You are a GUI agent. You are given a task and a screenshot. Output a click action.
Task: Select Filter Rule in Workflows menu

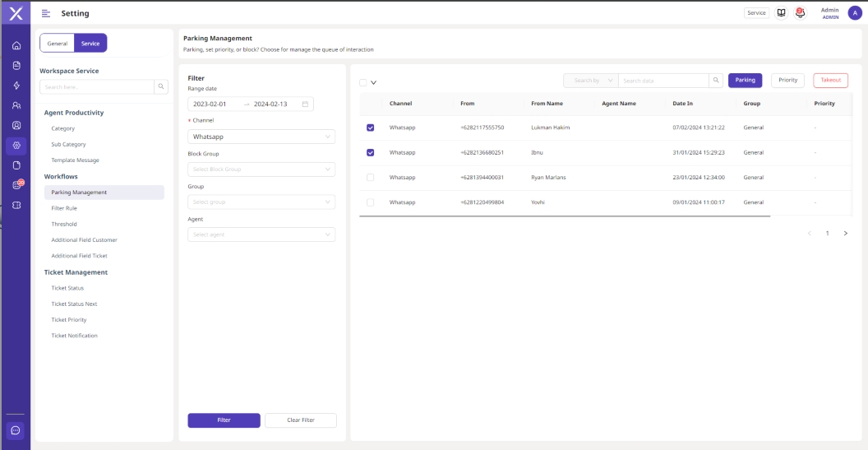[64, 208]
